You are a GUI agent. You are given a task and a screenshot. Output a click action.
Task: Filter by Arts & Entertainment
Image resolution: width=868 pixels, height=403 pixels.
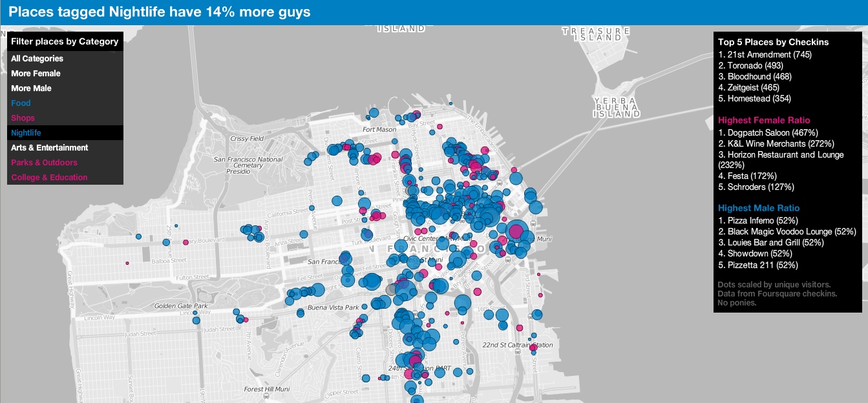(x=49, y=148)
